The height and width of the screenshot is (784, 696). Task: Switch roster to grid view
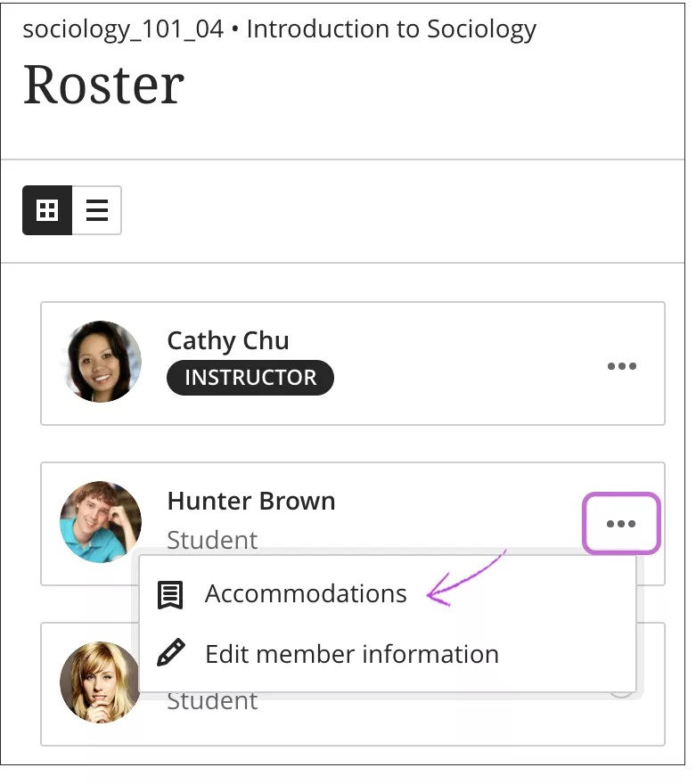pos(47,210)
